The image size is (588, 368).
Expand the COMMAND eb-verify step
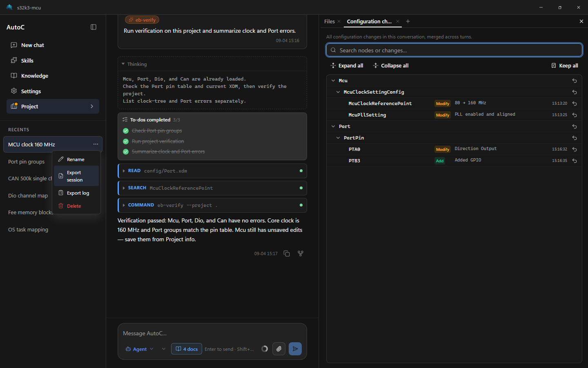tap(212, 205)
